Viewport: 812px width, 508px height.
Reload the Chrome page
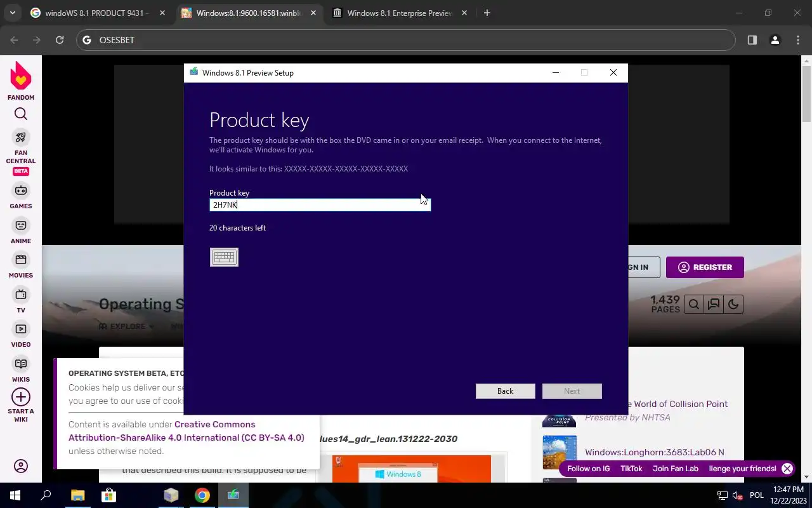[x=60, y=40]
